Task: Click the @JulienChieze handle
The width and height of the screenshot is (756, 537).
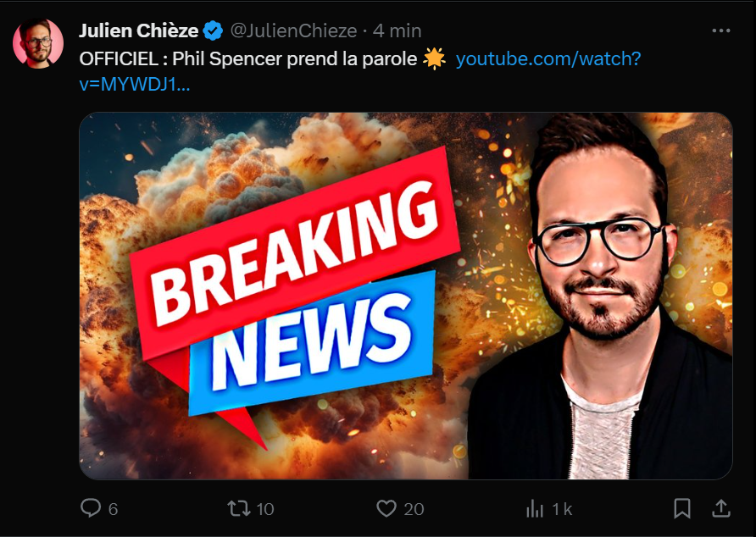Action: point(293,30)
